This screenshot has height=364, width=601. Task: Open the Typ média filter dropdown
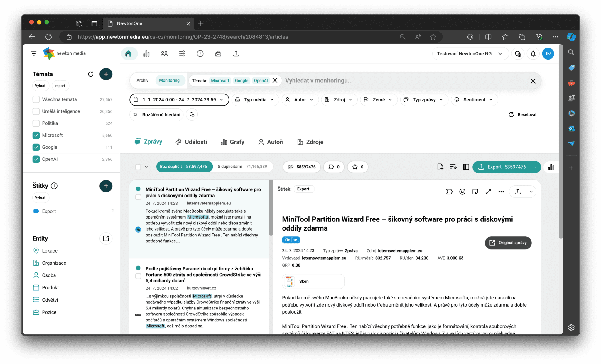(255, 100)
